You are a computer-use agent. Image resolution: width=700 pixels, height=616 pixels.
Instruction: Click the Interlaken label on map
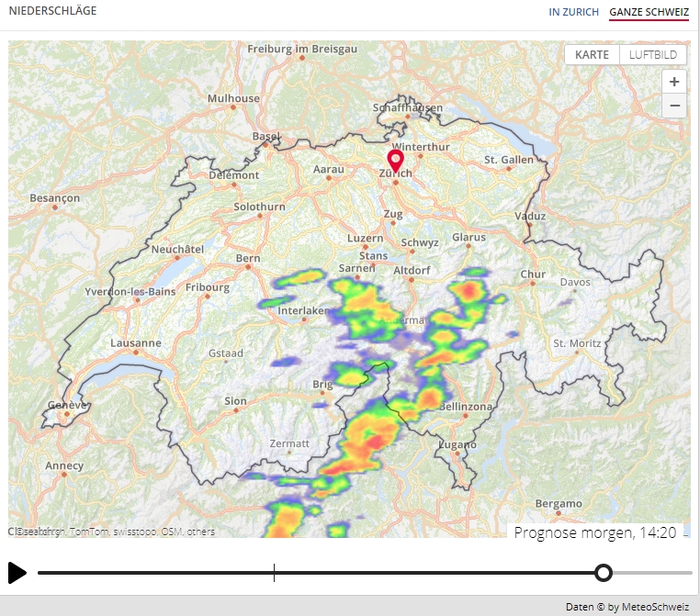click(x=303, y=310)
